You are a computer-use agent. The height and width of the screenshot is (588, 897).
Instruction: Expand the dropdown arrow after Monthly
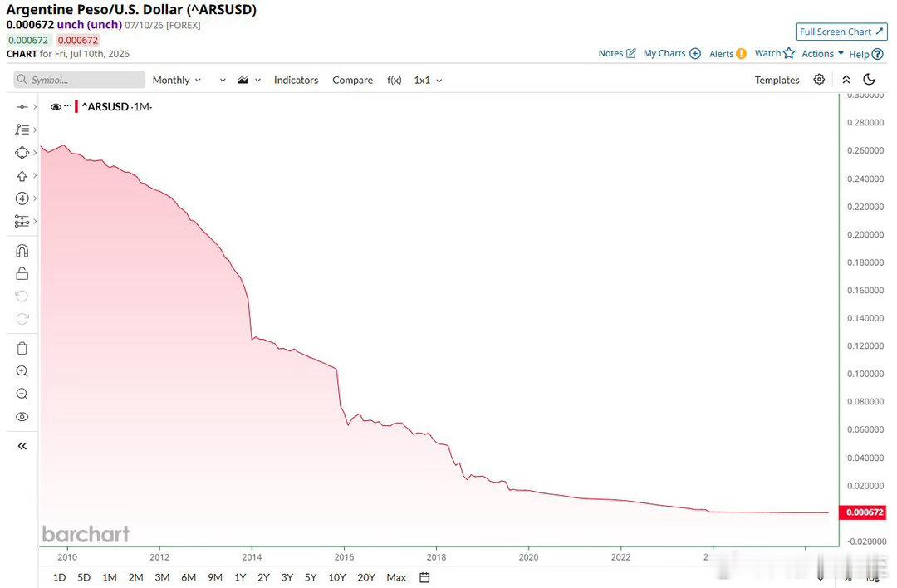(x=223, y=81)
